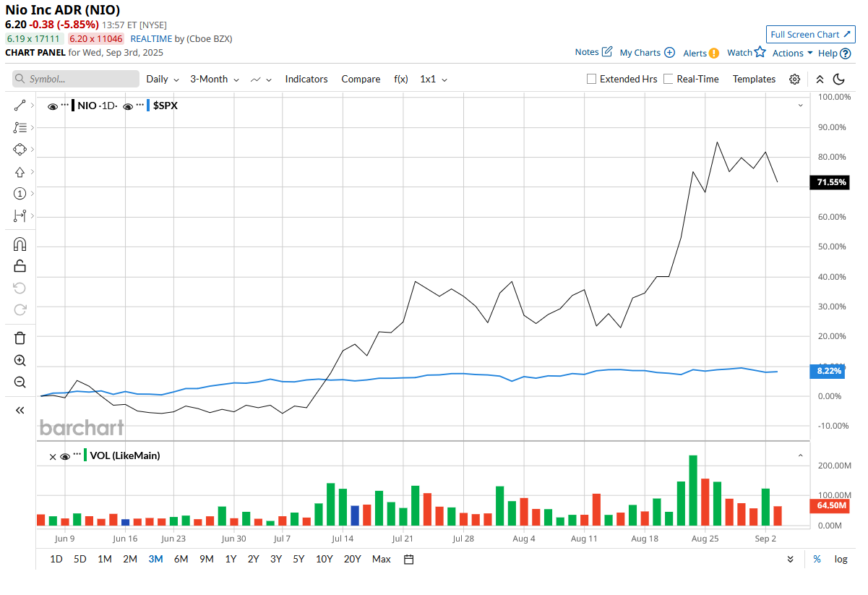
Task: Click the undo arrow icon
Action: point(20,288)
